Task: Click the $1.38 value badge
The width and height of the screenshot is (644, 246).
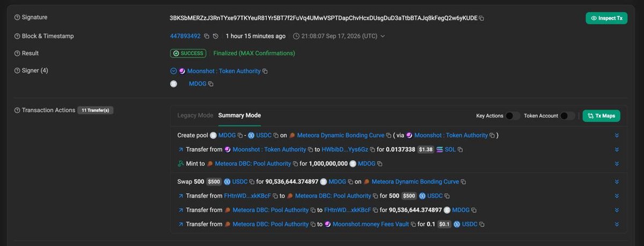Action: click(x=426, y=149)
